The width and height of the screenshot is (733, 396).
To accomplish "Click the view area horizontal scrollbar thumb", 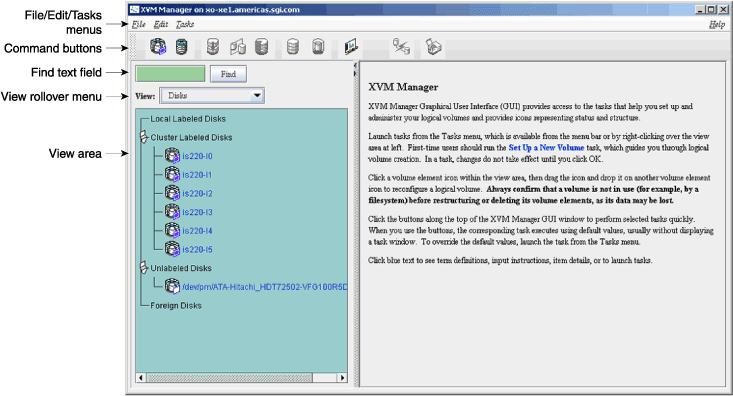I will pos(229,377).
